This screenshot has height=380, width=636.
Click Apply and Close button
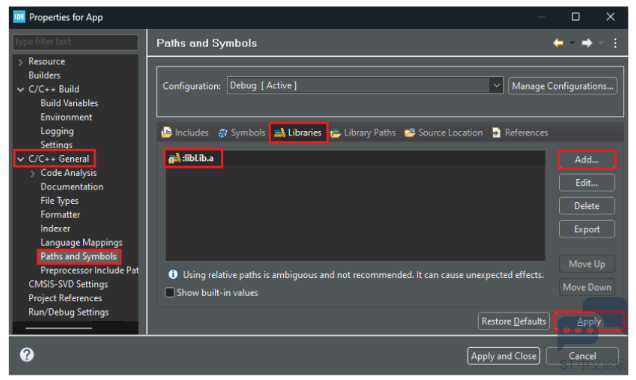tap(503, 356)
